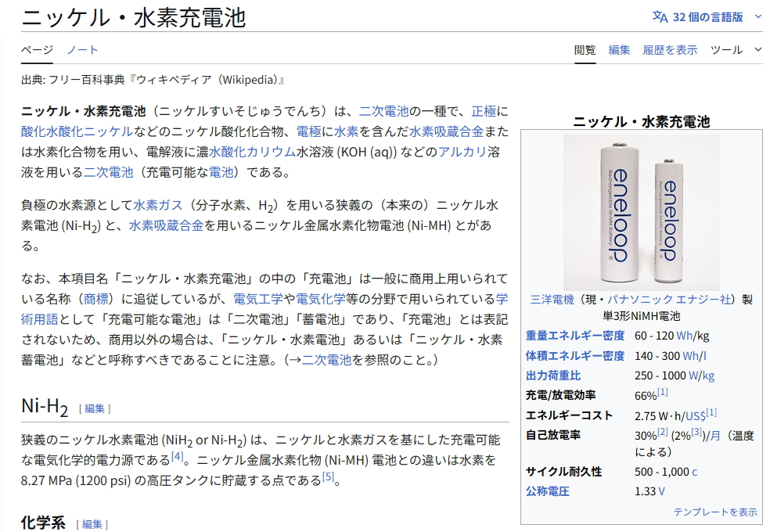The width and height of the screenshot is (770, 532).
Task: Jump to citation 4 footnote
Action: coord(177,456)
